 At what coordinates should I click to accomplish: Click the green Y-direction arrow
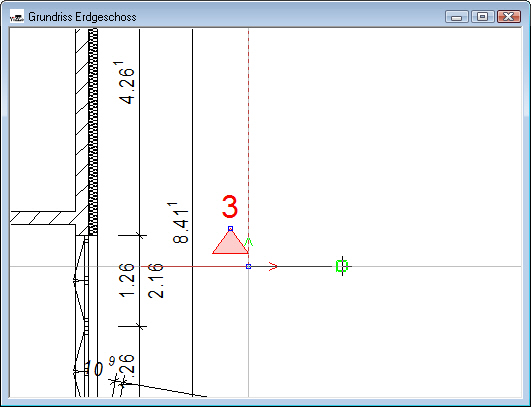249,242
